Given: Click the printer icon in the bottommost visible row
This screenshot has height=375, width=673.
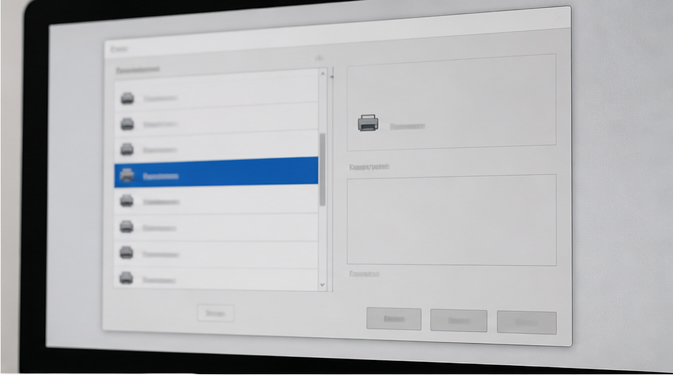Looking at the screenshot, I should coord(126,278).
